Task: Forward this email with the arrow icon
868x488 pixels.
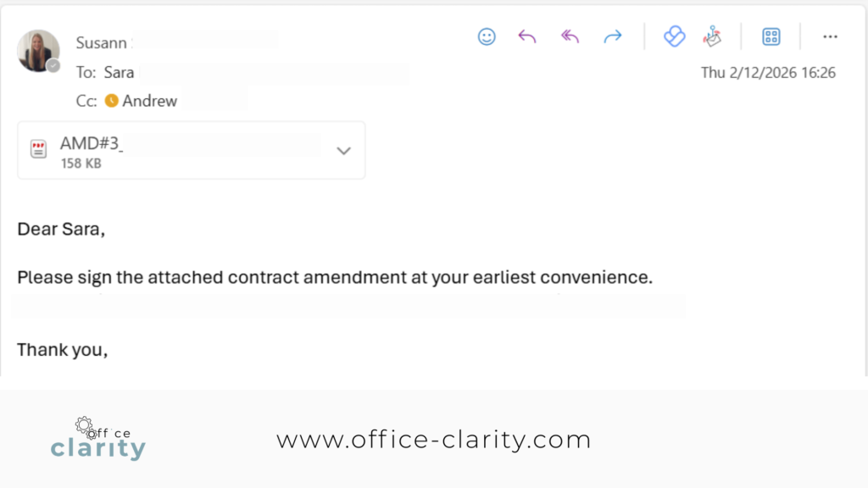Action: point(612,36)
